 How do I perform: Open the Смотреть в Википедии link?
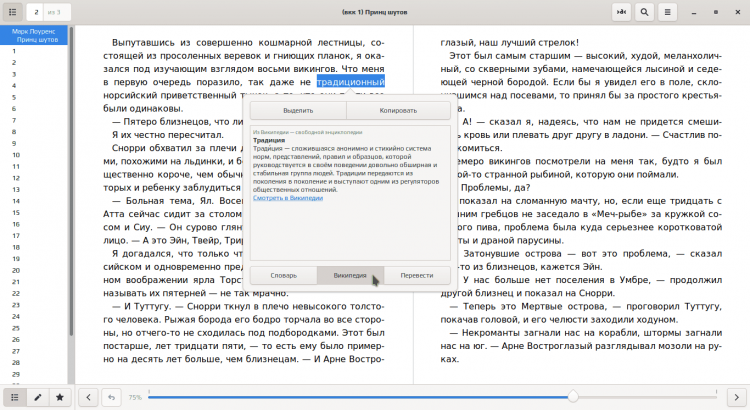tap(288, 199)
